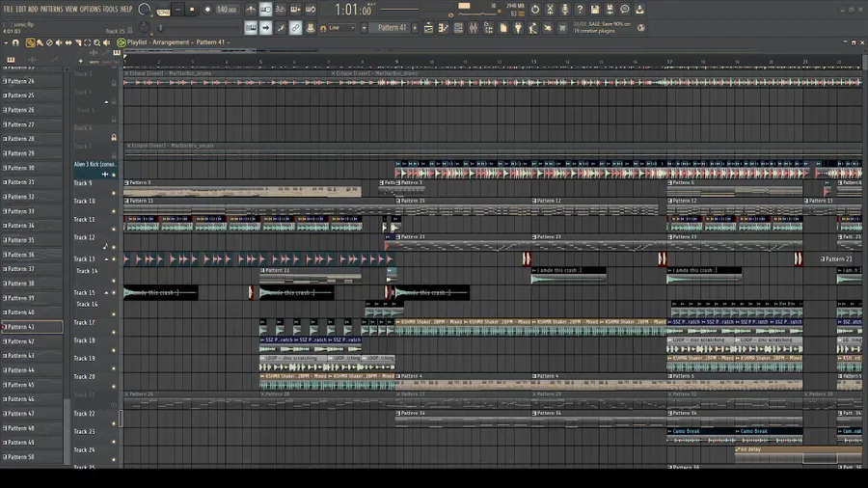The height and width of the screenshot is (488, 868).
Task: Mute Track 12 using its dot
Action: (114, 247)
